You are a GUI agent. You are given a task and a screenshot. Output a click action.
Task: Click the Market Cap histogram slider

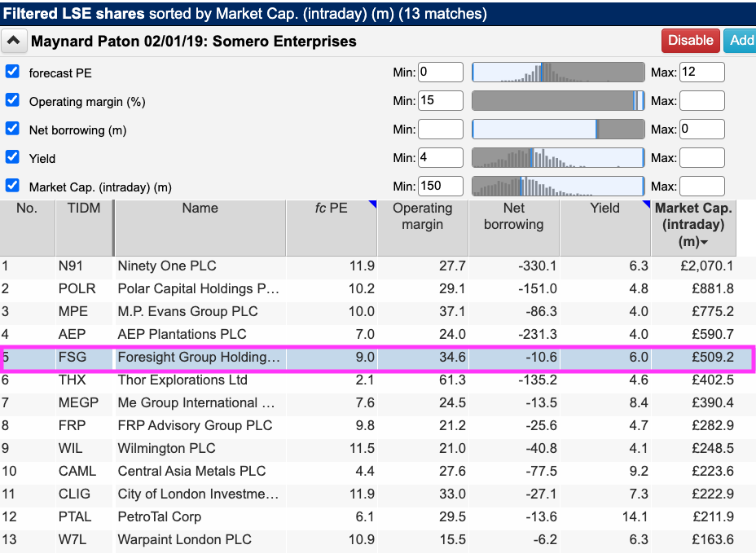558,187
